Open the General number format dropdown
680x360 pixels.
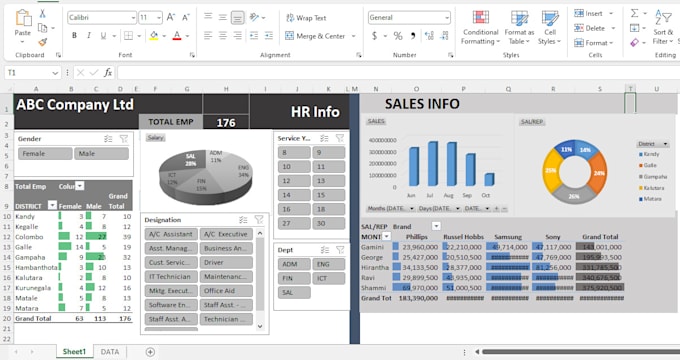(447, 18)
